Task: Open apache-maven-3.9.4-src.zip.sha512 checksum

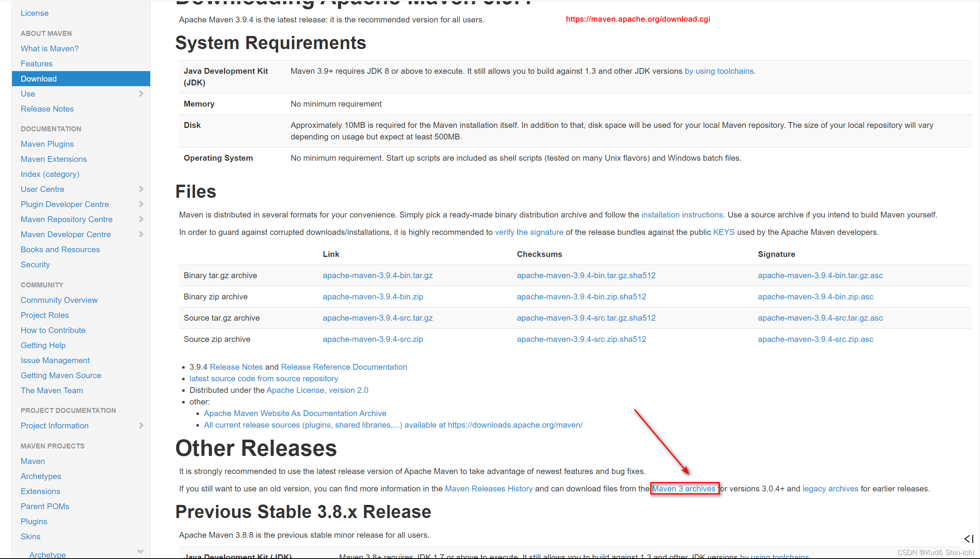Action: pyautogui.click(x=582, y=339)
